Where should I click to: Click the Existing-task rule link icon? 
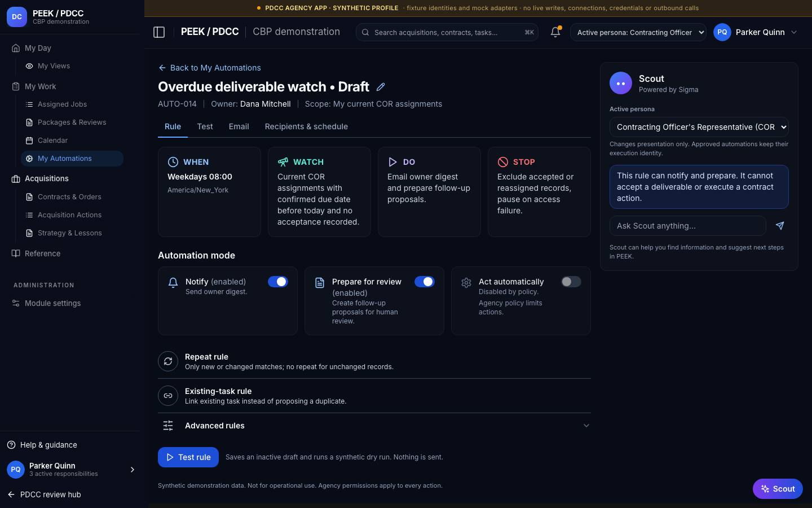point(168,396)
